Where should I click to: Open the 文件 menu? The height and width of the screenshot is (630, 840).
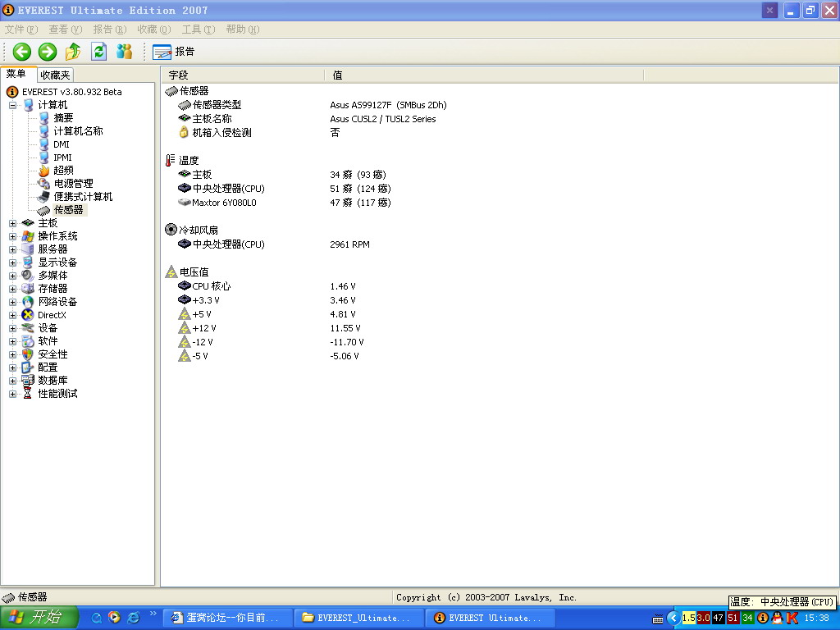(21, 30)
